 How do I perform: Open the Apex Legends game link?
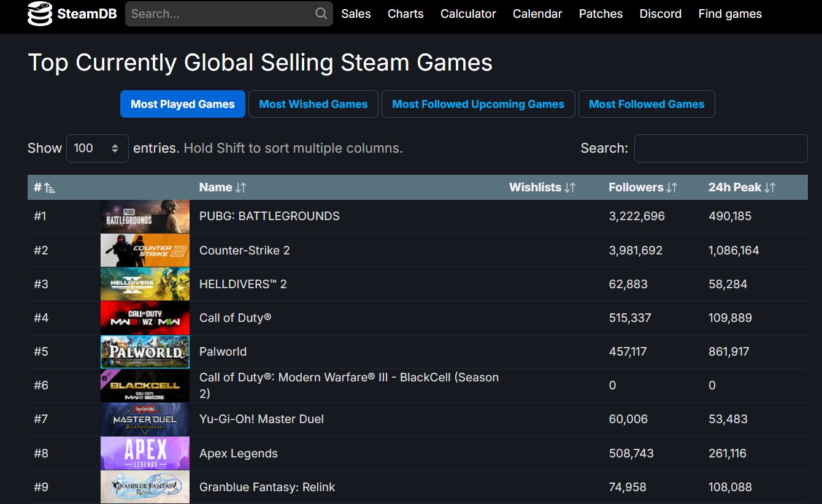click(238, 453)
